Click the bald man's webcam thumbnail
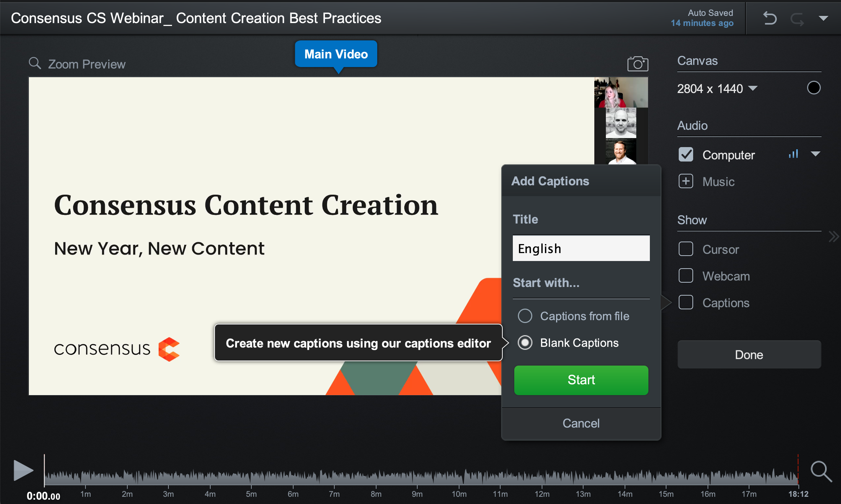 click(x=621, y=123)
